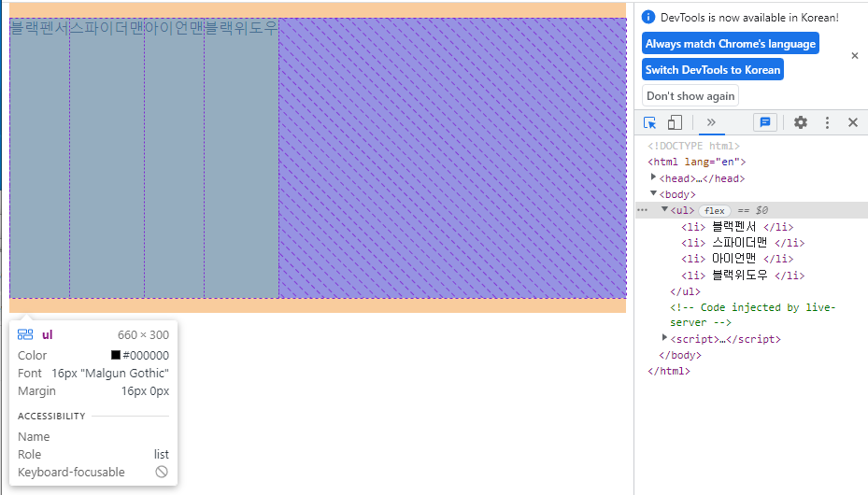Select the li 아이언맨 node
This screenshot has height=495, width=868.
737,259
